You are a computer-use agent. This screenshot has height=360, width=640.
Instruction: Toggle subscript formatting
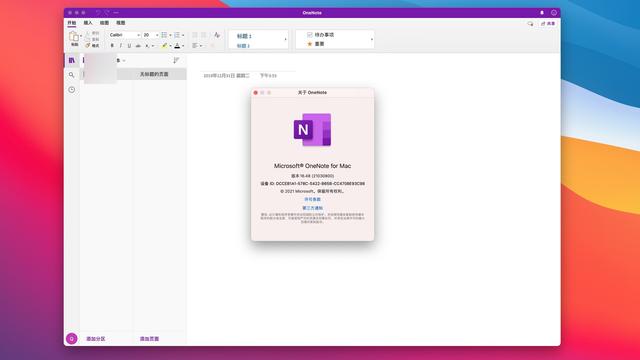tap(147, 46)
